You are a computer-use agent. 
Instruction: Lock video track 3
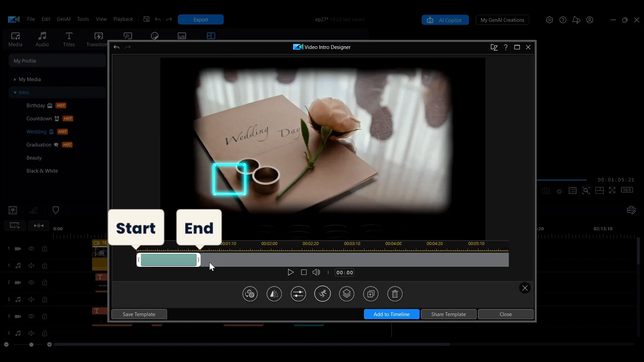pos(45,316)
